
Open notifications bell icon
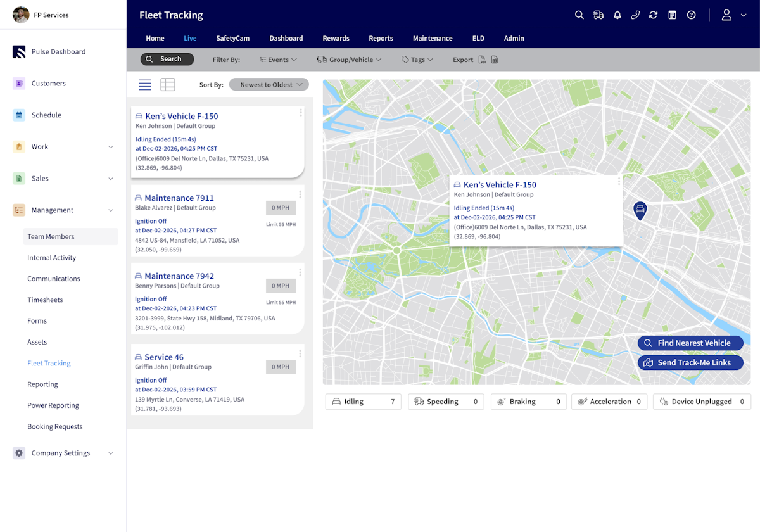(617, 15)
